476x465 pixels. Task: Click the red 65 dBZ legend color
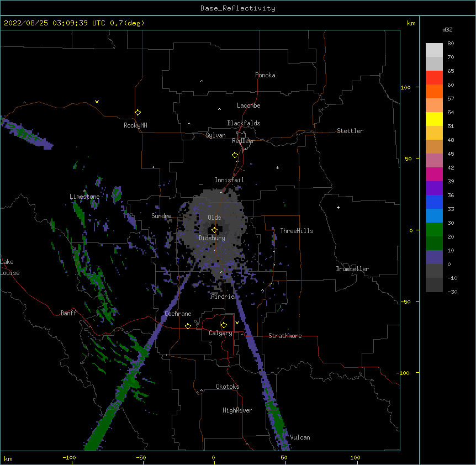click(x=434, y=78)
